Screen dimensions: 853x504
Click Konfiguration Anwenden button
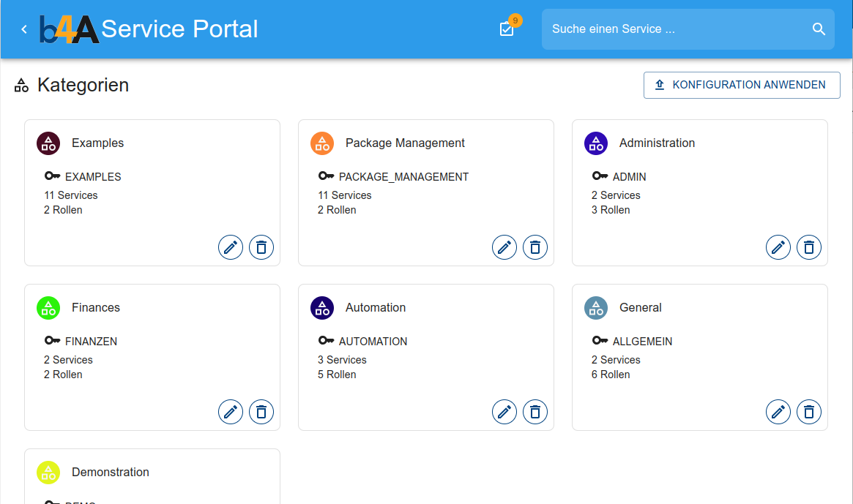coord(742,85)
